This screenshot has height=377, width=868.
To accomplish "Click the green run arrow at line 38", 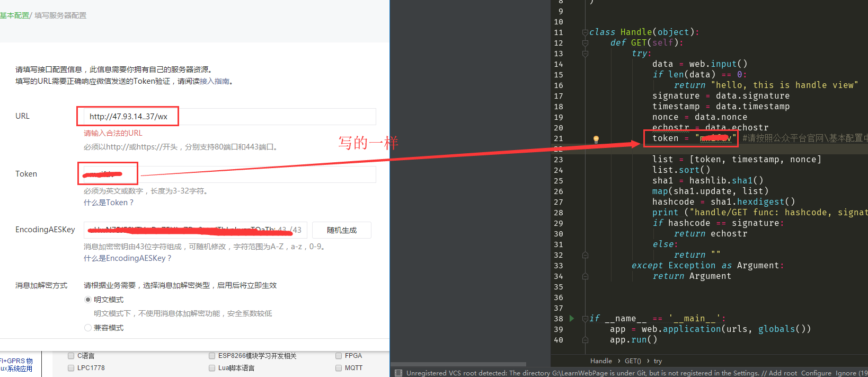I will (572, 318).
